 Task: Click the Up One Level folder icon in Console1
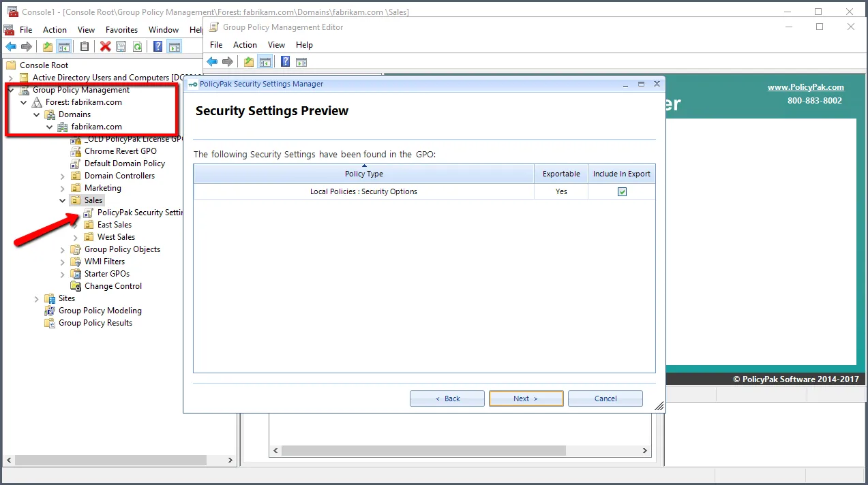point(47,46)
